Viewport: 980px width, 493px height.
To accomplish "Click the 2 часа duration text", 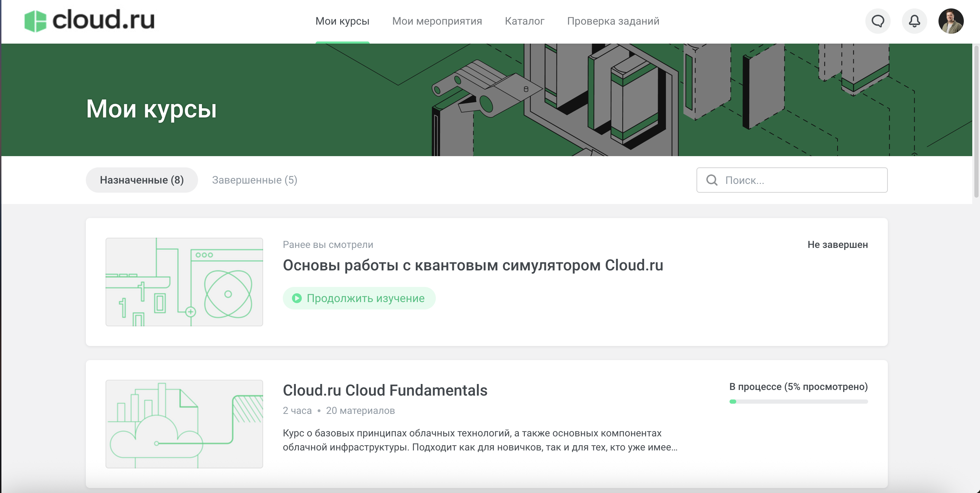I will coord(297,410).
